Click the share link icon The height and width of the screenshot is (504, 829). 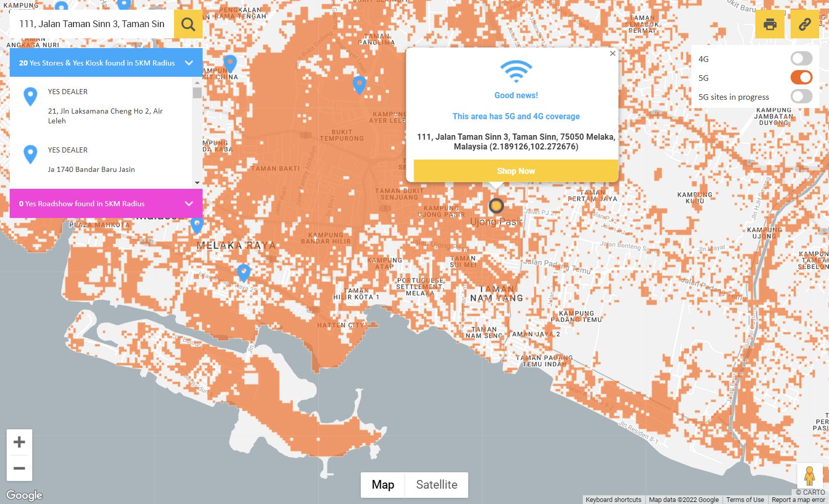coord(804,24)
